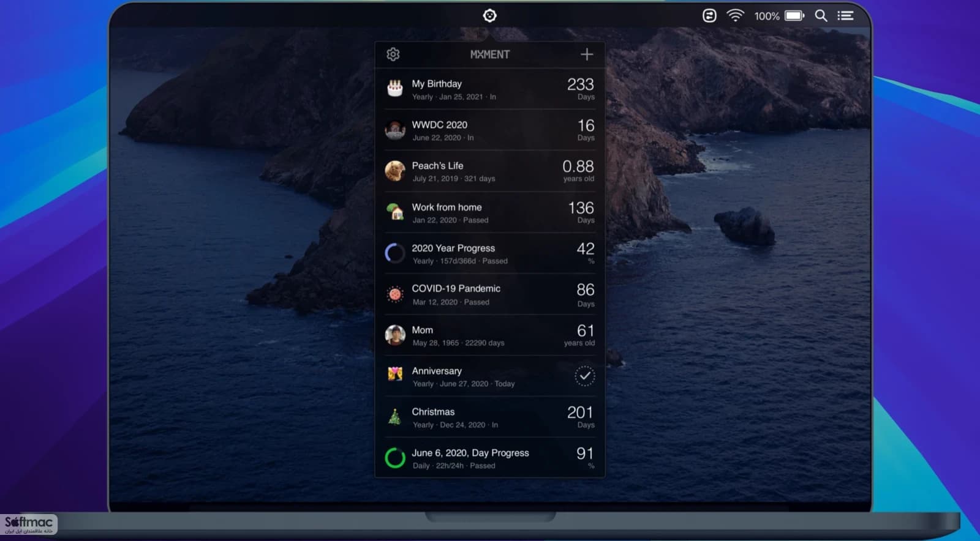Click Mom's profile photo
The height and width of the screenshot is (541, 980).
point(395,335)
